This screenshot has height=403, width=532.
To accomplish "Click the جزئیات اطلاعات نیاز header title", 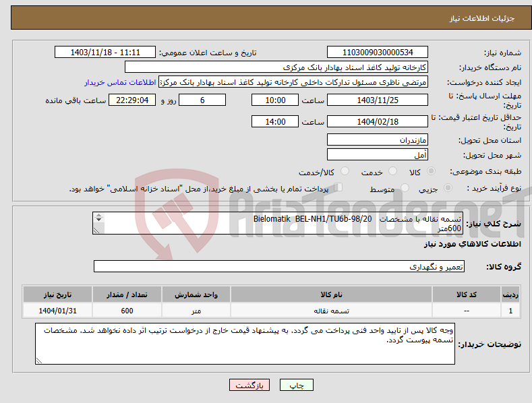I will pos(482,18).
